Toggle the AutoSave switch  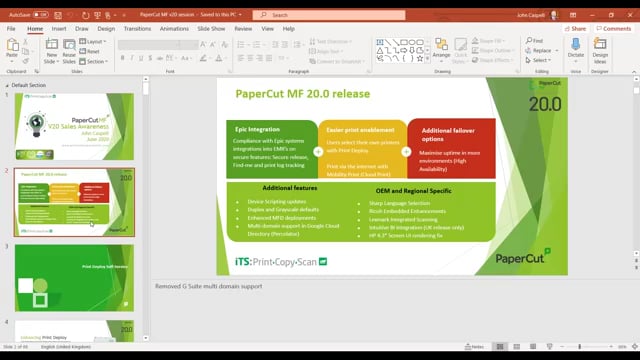pos(40,15)
